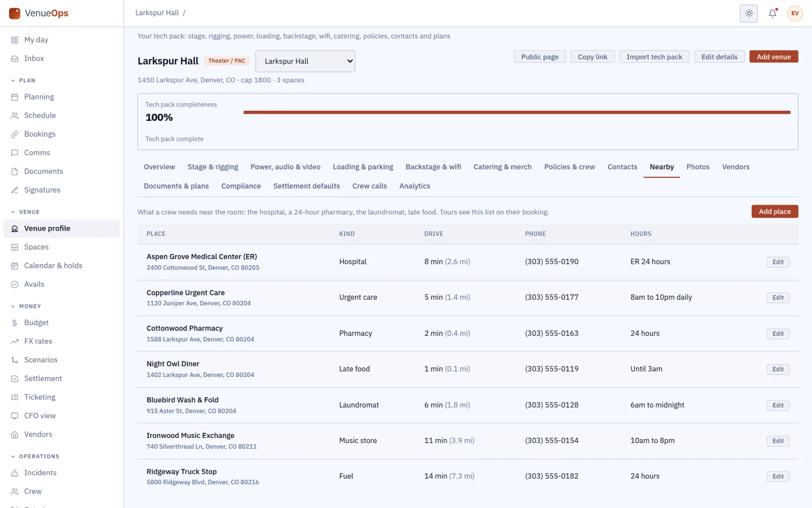The height and width of the screenshot is (508, 812).
Task: Switch to the Stage & rigging tab
Action: click(x=213, y=167)
